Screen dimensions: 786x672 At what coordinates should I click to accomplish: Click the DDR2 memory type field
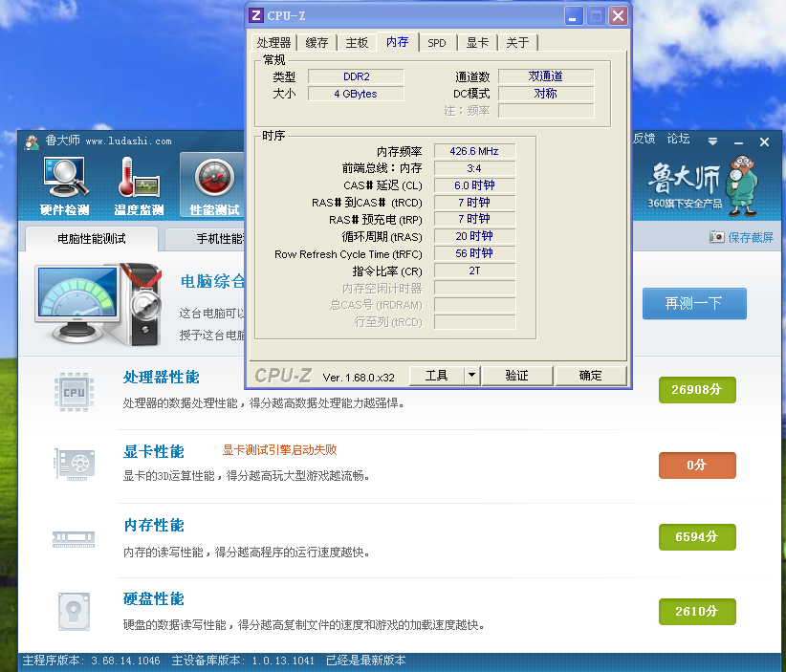point(356,76)
